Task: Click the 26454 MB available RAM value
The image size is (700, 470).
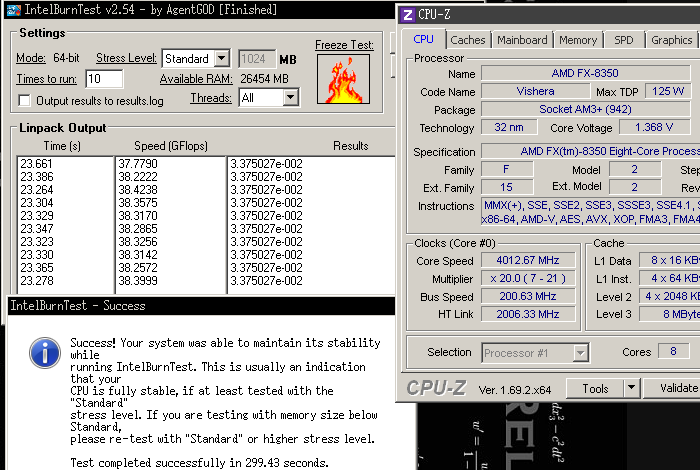Action: (264, 79)
